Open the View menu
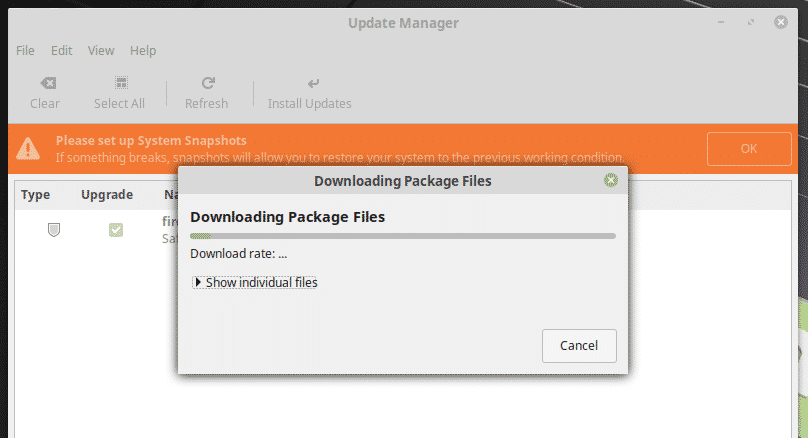Screen dimensions: 808x438 101,50
